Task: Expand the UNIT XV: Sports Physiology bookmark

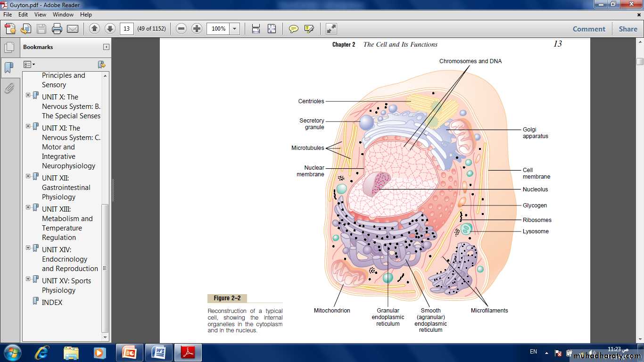Action: pyautogui.click(x=28, y=279)
